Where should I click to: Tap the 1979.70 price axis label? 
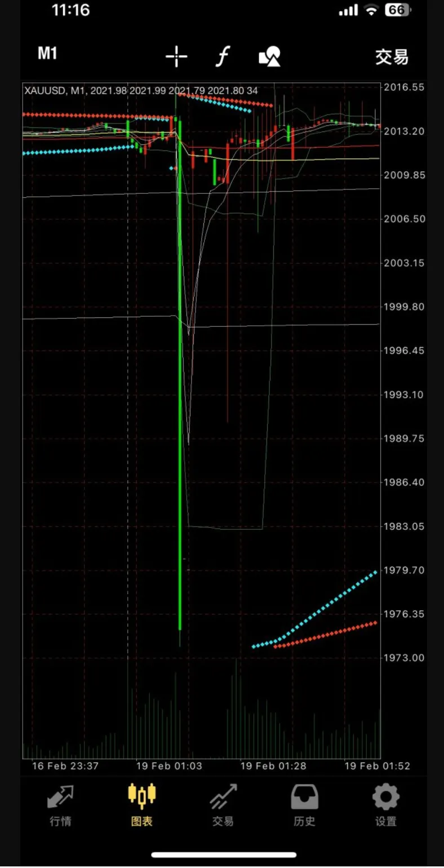point(404,571)
